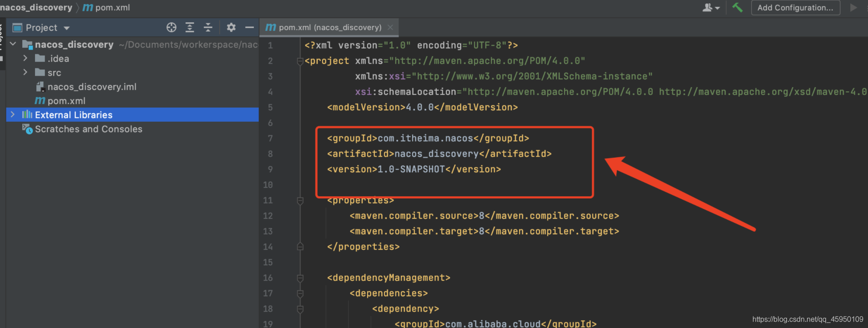The width and height of the screenshot is (868, 328).
Task: Click artifactId nacos_discovery text
Action: click(x=439, y=154)
